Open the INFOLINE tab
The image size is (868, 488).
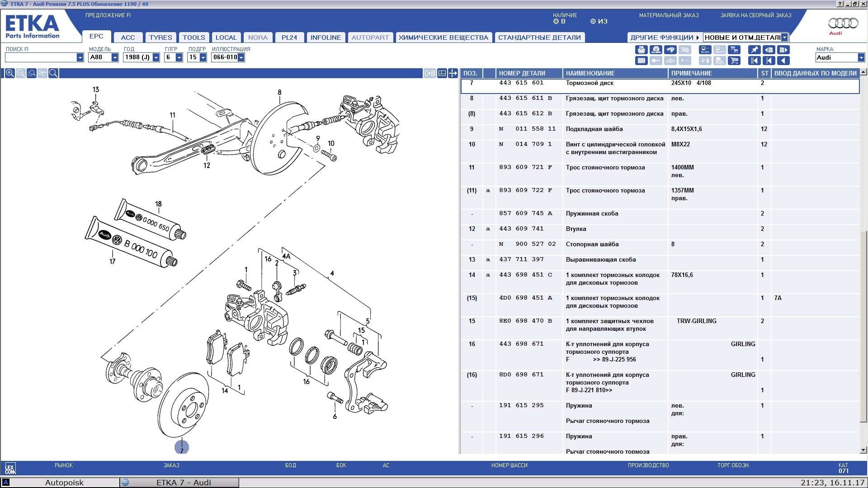click(x=325, y=38)
